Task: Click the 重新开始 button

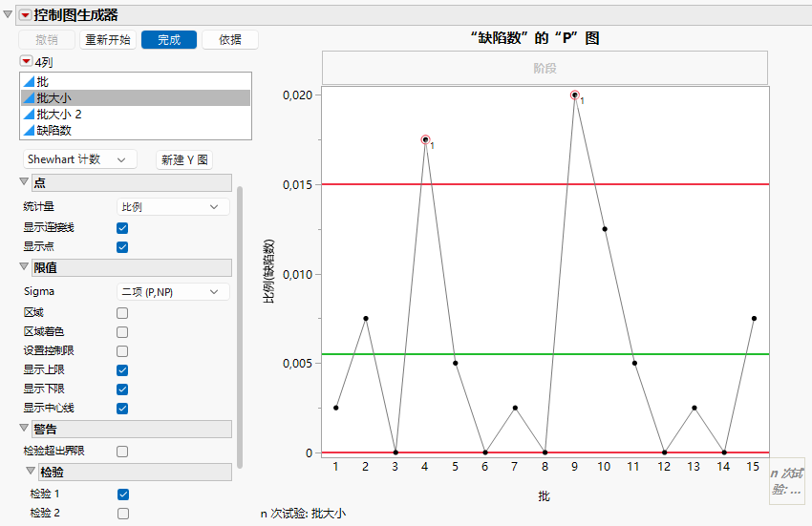Action: [x=108, y=40]
